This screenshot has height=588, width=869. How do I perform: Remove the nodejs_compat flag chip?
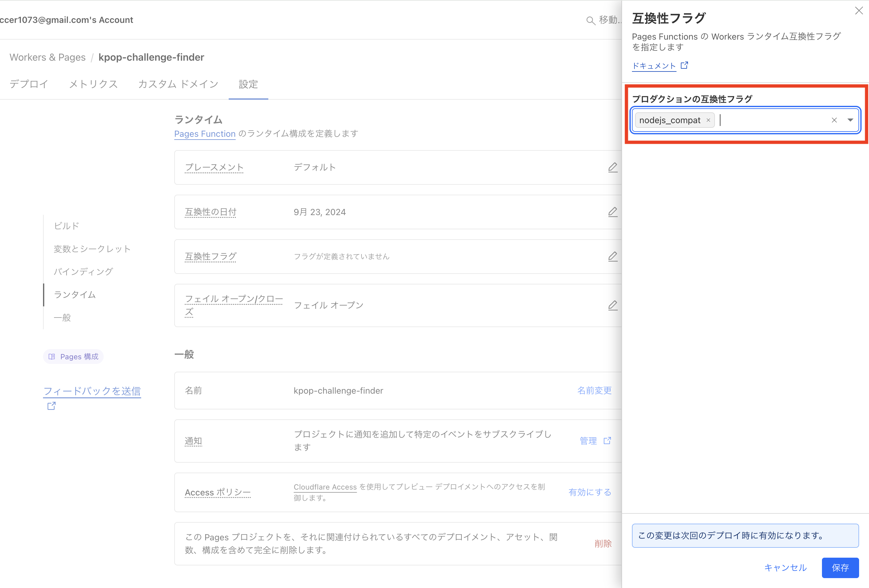708,120
